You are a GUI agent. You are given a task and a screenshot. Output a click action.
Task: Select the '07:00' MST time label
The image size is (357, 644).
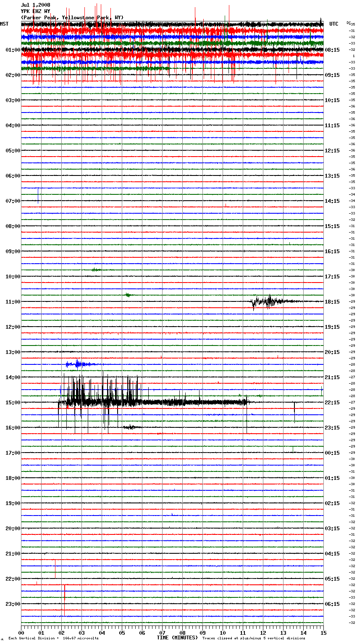pos(13,201)
